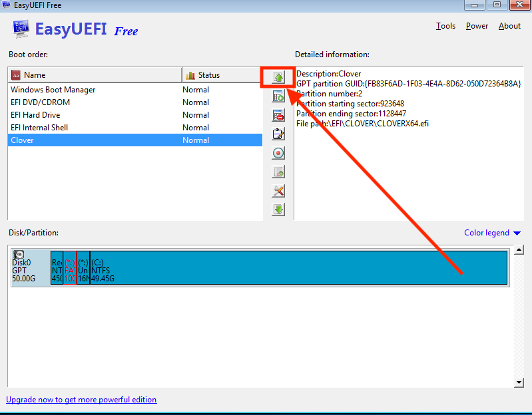
Task: Click the Disk0 drive icon
Action: coord(19,254)
